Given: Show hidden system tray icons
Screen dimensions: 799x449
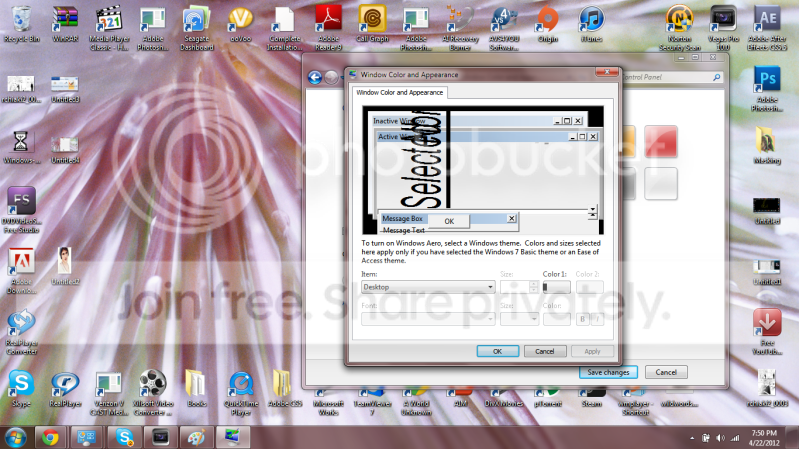Looking at the screenshot, I should [692, 438].
